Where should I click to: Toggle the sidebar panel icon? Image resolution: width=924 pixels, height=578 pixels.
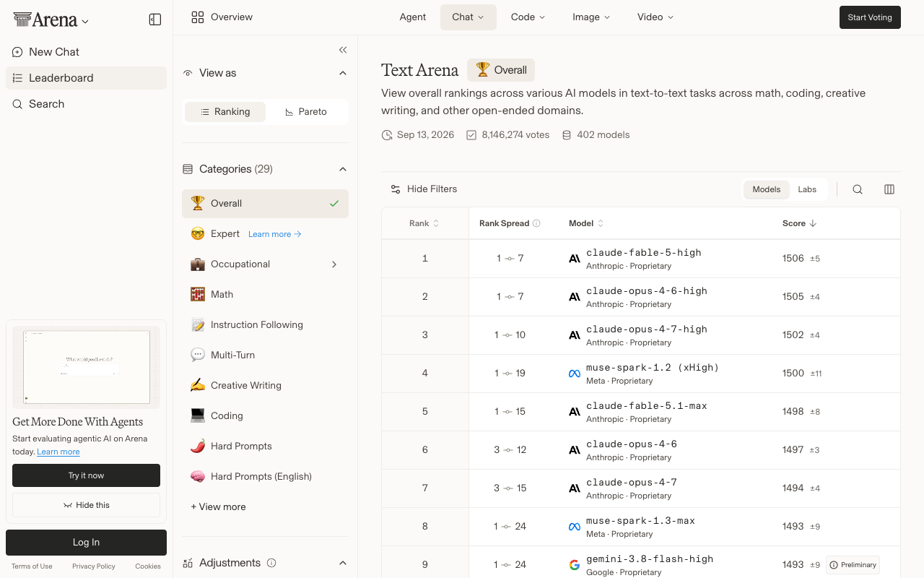[155, 20]
